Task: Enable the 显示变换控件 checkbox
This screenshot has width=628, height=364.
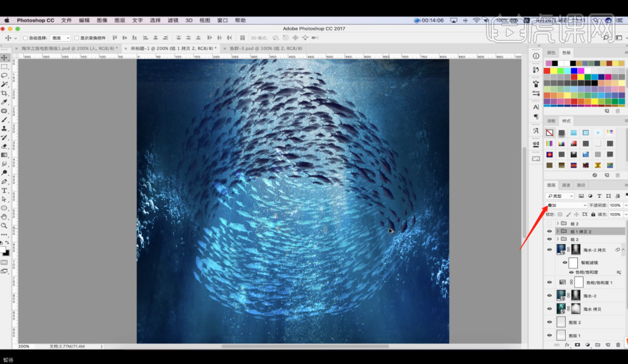Action: tap(77, 38)
